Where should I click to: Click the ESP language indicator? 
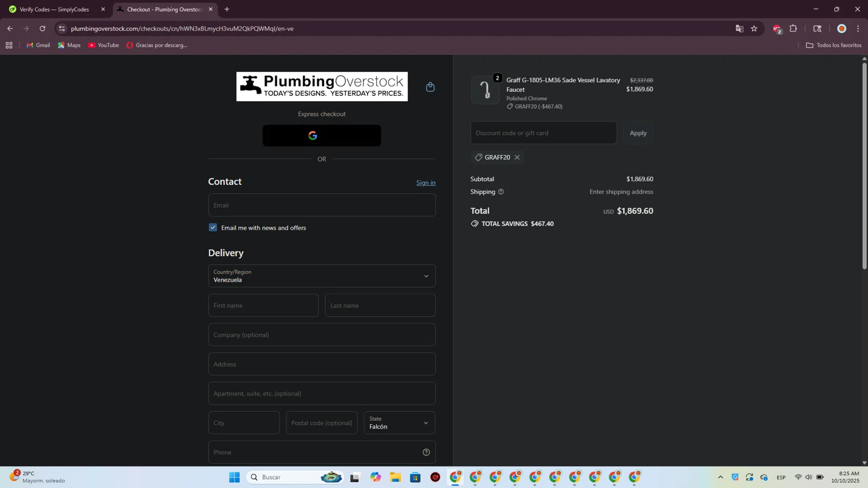(x=781, y=477)
